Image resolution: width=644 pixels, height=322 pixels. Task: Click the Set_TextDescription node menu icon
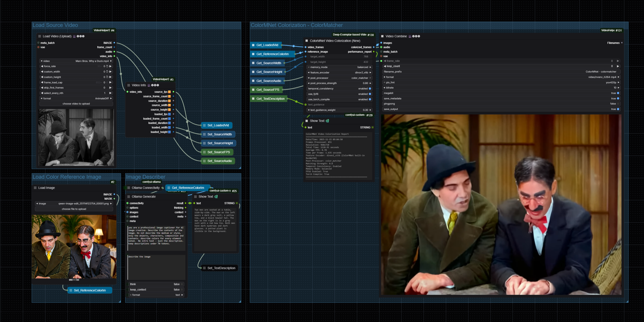pyautogui.click(x=204, y=268)
